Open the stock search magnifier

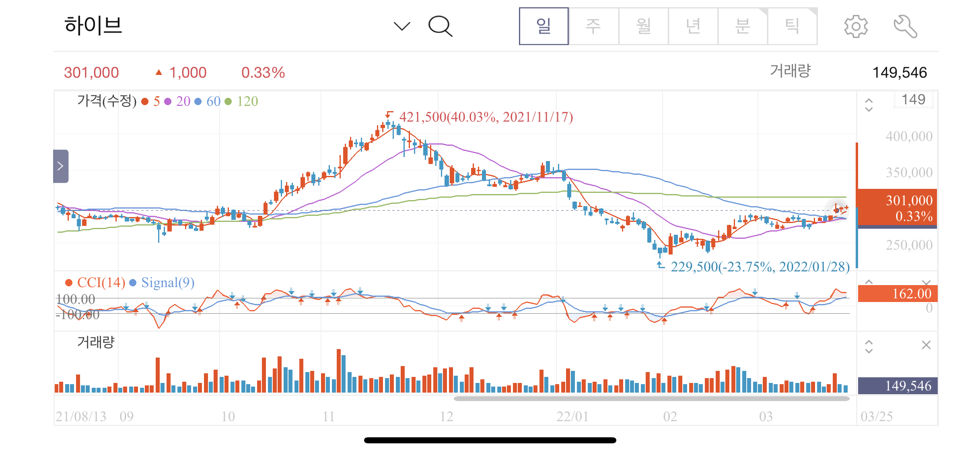[x=440, y=27]
